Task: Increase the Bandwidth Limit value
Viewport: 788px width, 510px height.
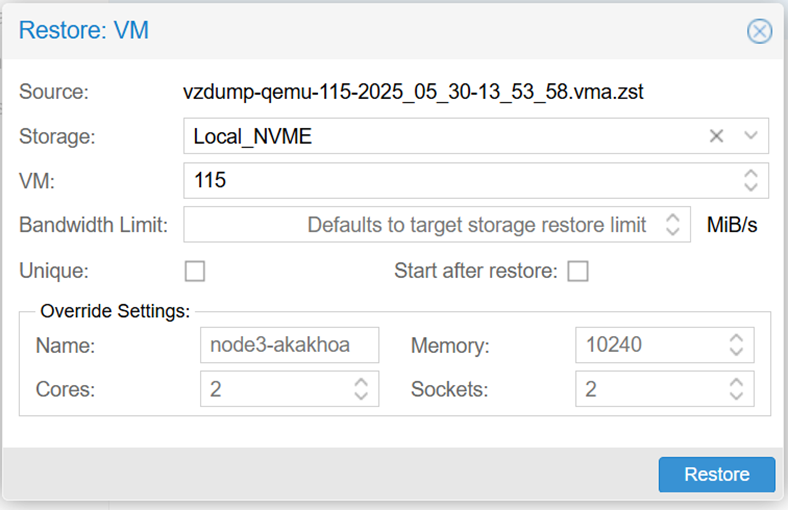Action: [x=673, y=218]
